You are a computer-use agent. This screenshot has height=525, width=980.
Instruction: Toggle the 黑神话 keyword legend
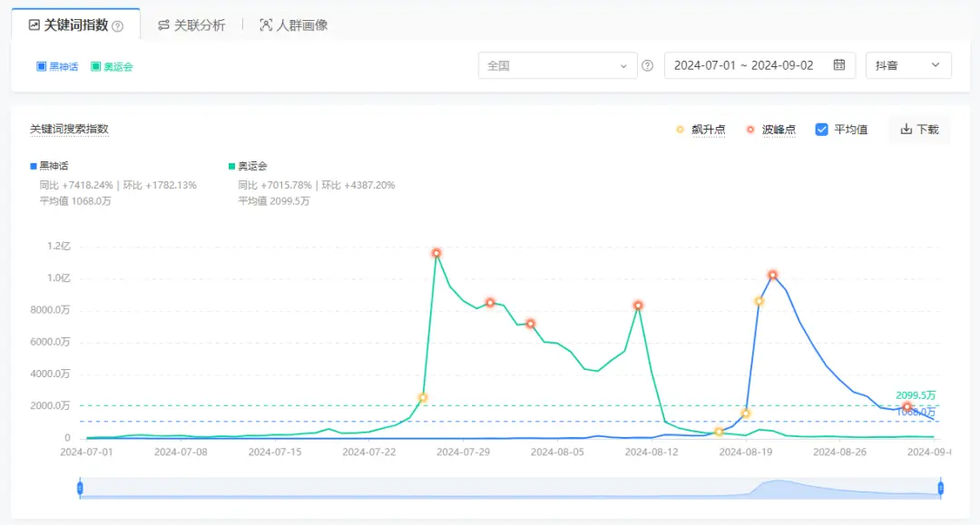(56, 64)
